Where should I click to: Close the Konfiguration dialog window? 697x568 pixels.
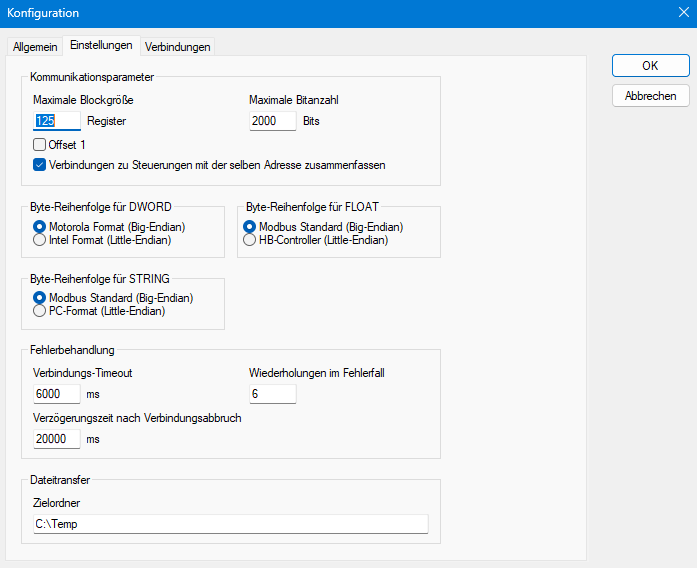click(683, 13)
